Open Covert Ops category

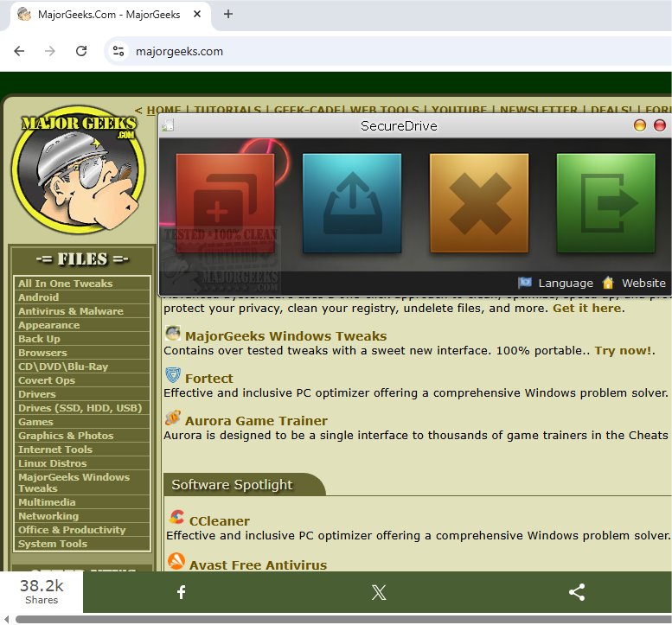click(81, 380)
